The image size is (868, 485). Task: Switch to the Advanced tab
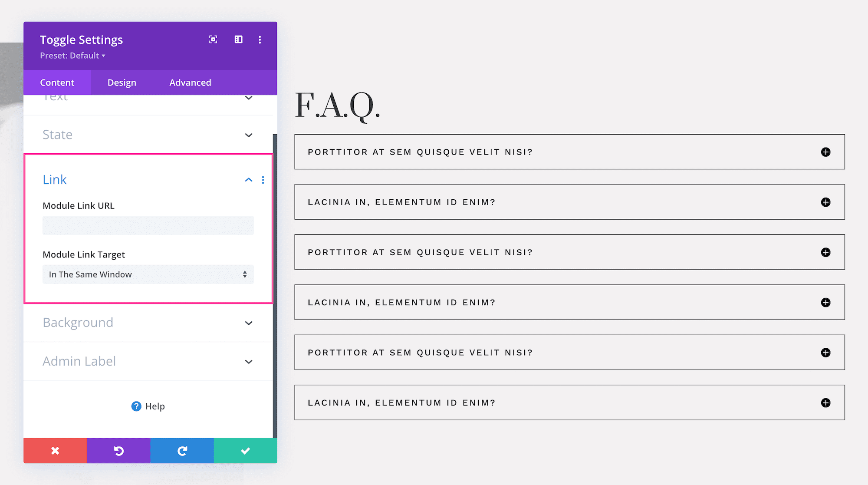coord(190,82)
